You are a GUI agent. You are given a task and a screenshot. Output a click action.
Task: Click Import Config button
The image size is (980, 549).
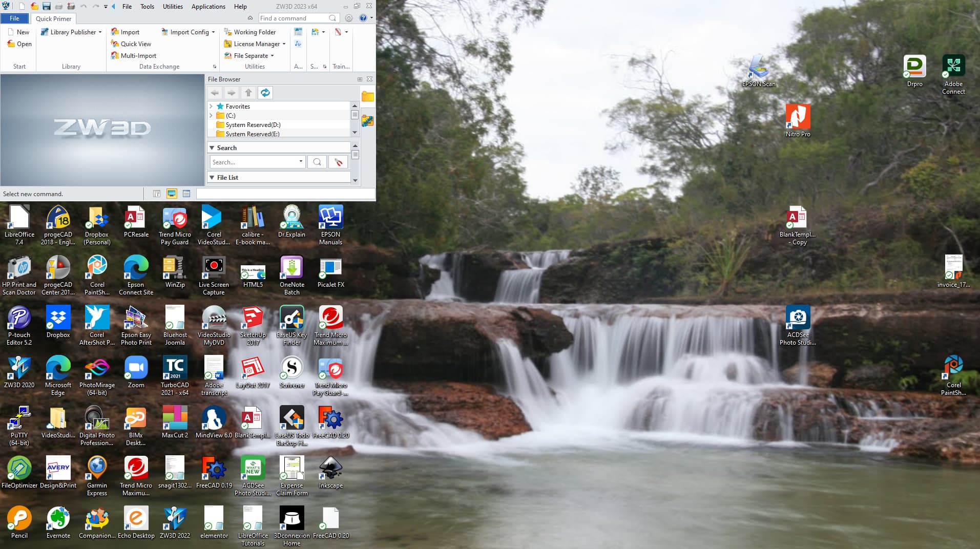(x=185, y=32)
